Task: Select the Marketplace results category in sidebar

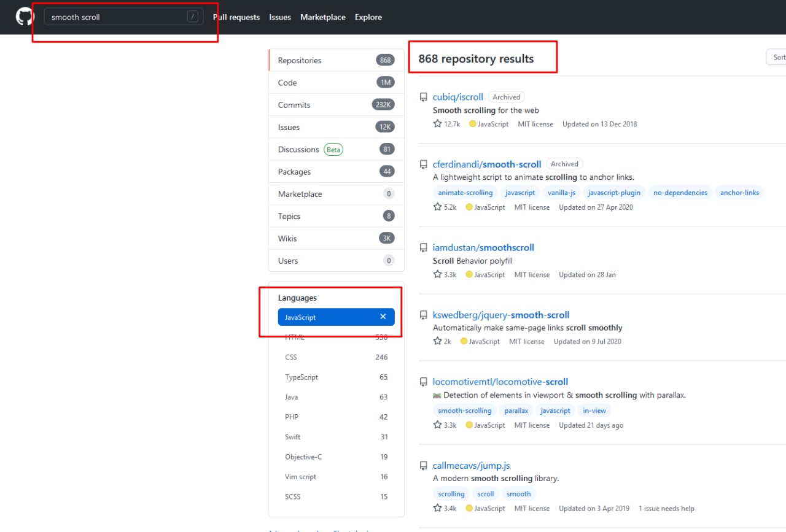Action: tap(337, 194)
